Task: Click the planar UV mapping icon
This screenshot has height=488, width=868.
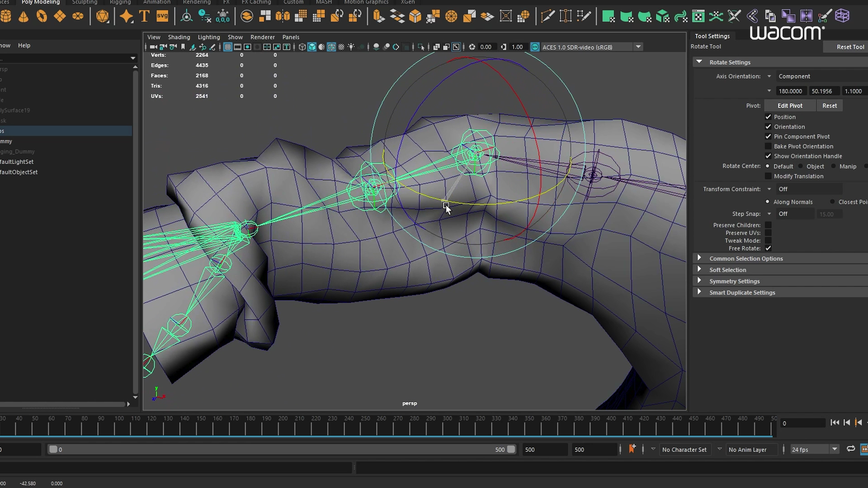Action: tap(608, 17)
